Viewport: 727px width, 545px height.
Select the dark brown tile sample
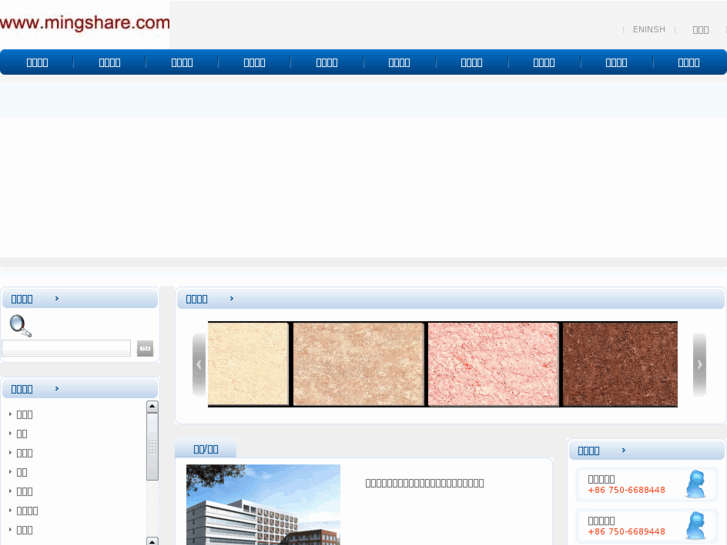click(x=620, y=364)
